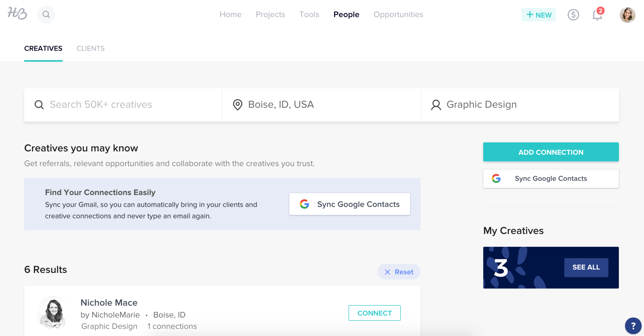Click the person icon next to Graphic Design
The image size is (644, 336).
(436, 105)
